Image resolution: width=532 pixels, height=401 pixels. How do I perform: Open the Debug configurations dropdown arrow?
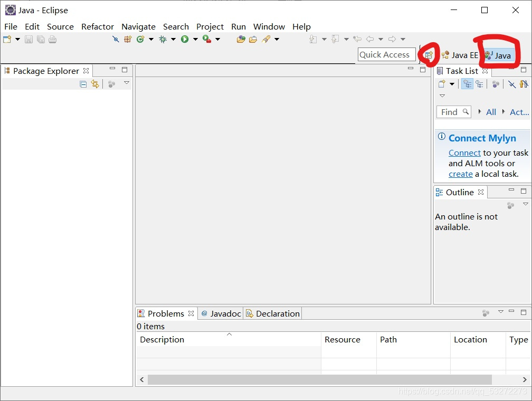click(x=173, y=40)
